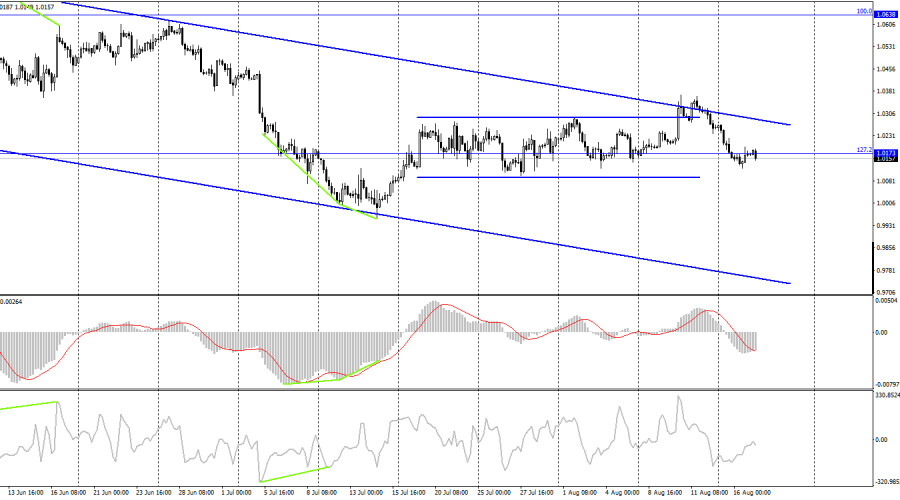Click the 27 Jul 16:00 time label

[537, 493]
